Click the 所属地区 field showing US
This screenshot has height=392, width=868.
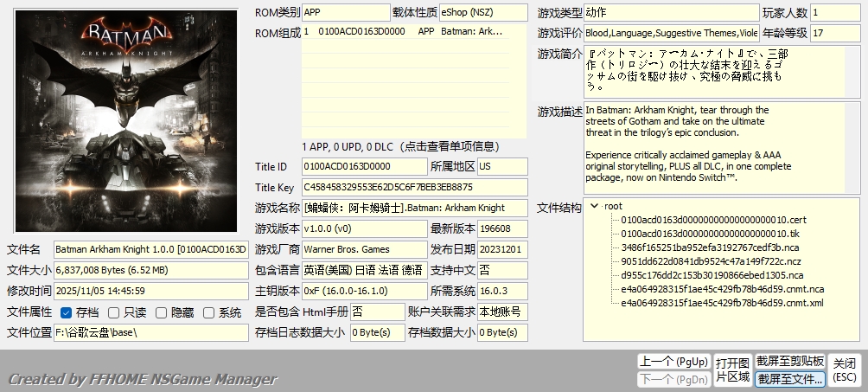502,166
